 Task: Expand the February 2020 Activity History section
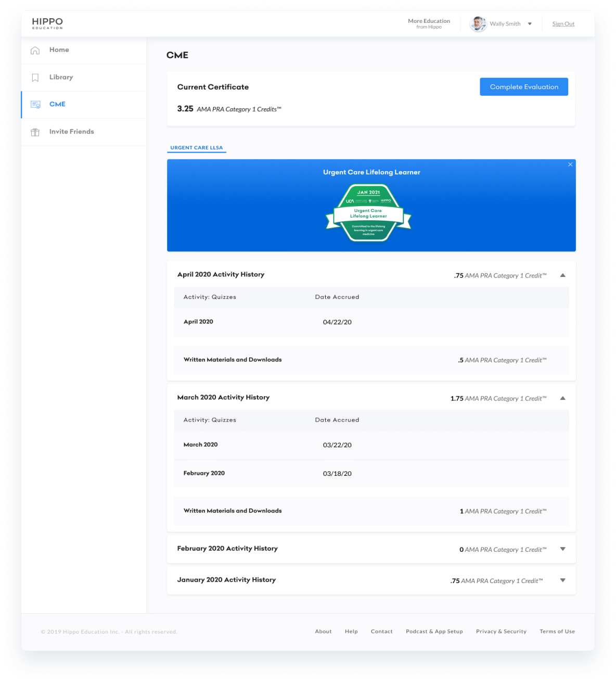(562, 549)
